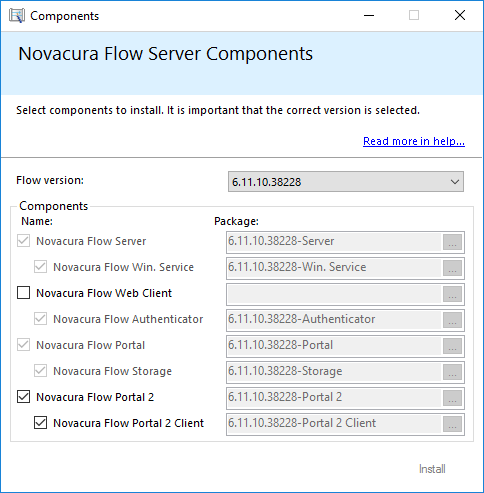Click the empty Web Client package field
The height and width of the screenshot is (493, 484).
pos(334,294)
